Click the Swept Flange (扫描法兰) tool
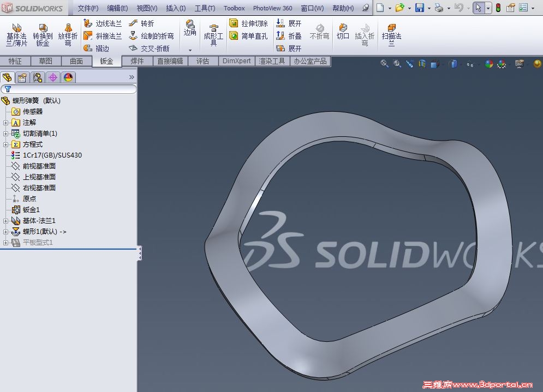The image size is (543, 392). click(x=391, y=35)
